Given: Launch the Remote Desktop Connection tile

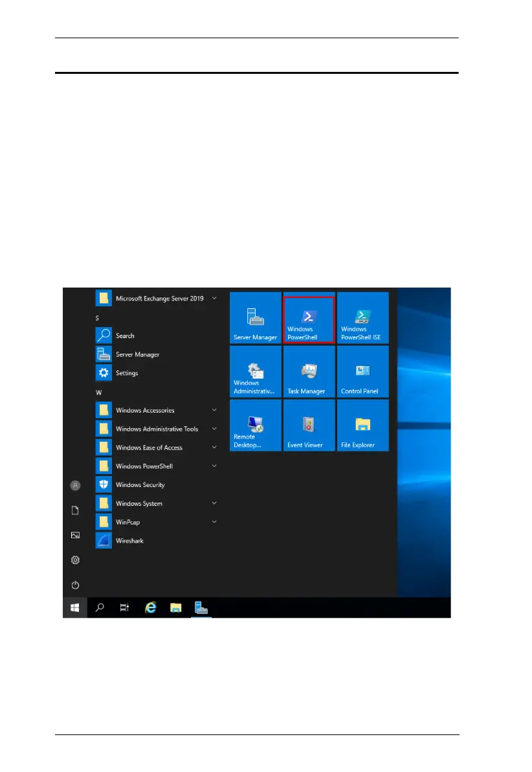Looking at the screenshot, I should point(256,425).
